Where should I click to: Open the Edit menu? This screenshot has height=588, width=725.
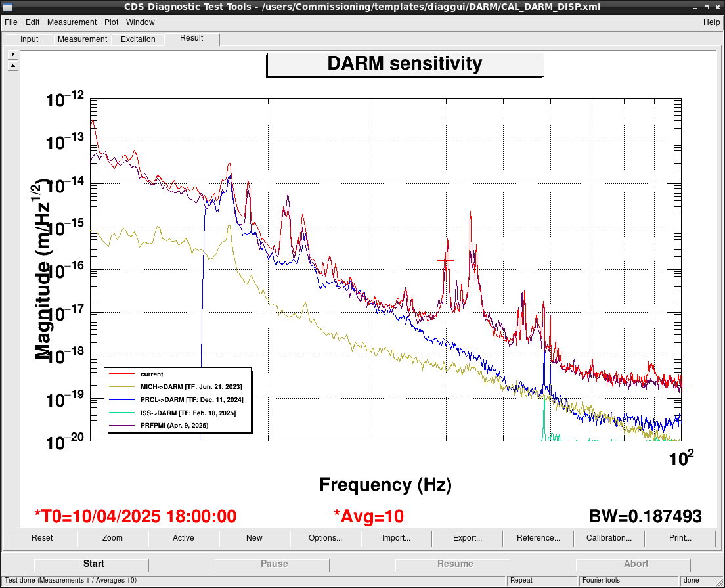32,22
